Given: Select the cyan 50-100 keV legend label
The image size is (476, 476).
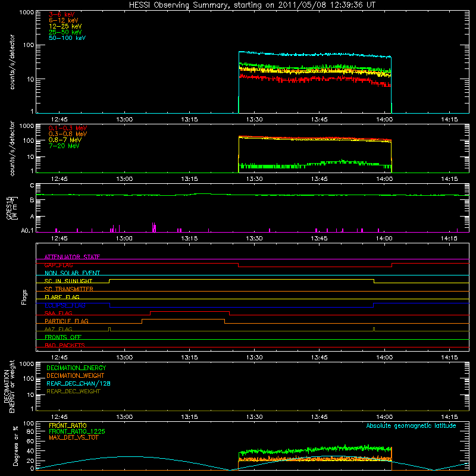Looking at the screenshot, I should click(67, 38).
